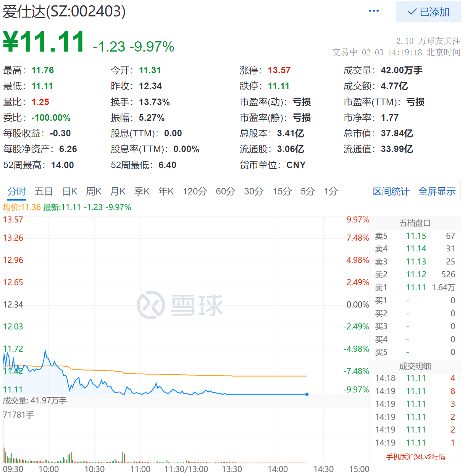The width and height of the screenshot is (473, 476).
Task: Click the 换手 13.73% value
Action: 154,102
